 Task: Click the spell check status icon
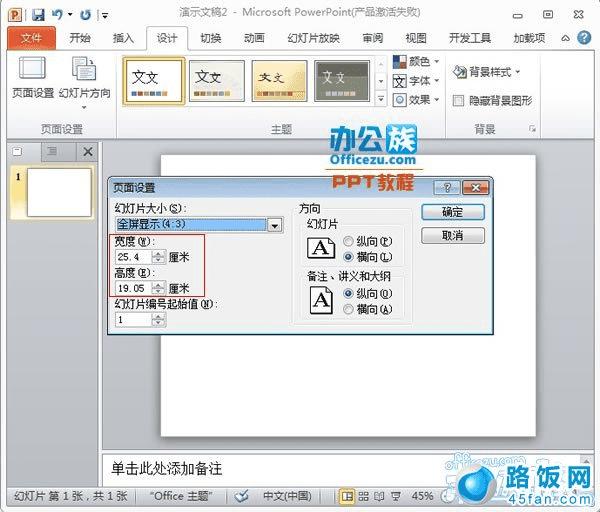coord(241,496)
